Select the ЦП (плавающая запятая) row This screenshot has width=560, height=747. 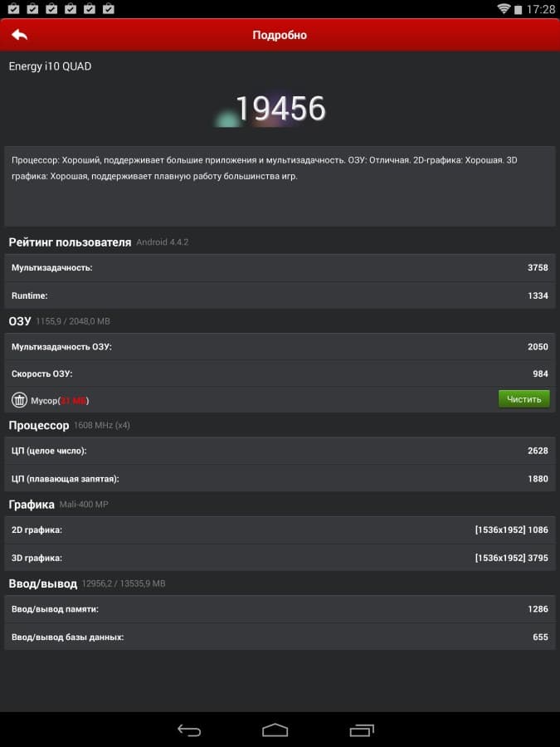coord(280,478)
